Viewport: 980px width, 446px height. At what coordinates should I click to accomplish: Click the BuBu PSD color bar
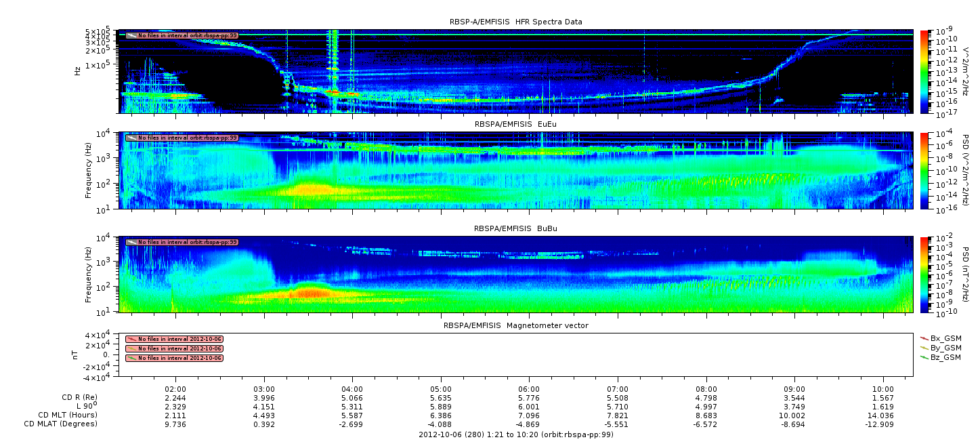click(924, 274)
